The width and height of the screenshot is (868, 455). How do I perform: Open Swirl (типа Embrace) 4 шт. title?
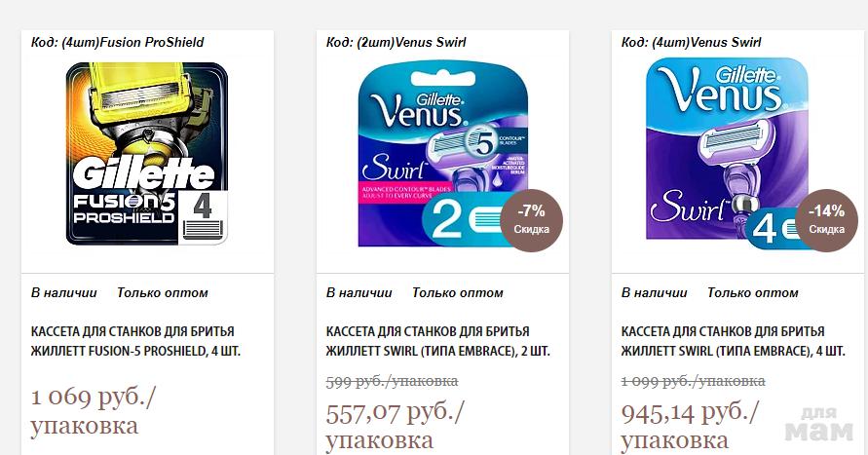point(733,341)
